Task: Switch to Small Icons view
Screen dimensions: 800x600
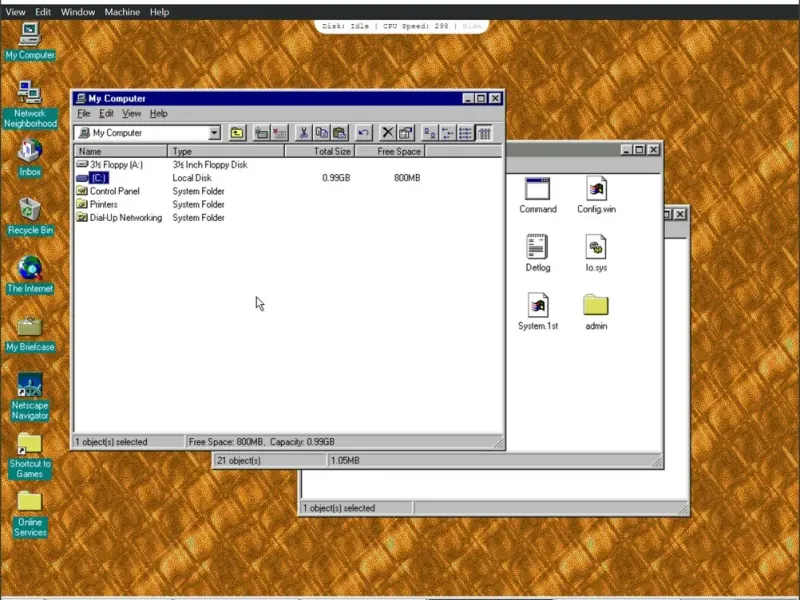Action: click(x=447, y=133)
